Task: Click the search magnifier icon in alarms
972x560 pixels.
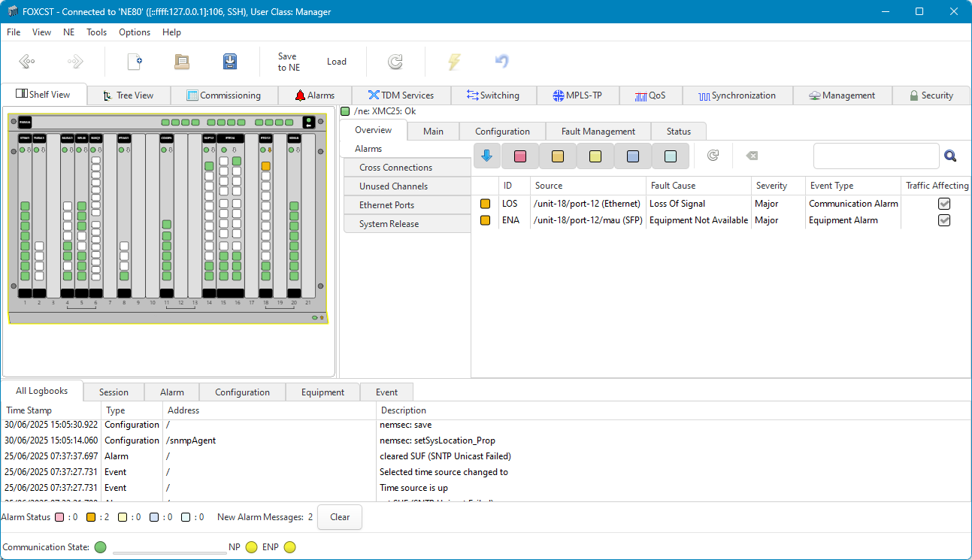Action: [950, 156]
